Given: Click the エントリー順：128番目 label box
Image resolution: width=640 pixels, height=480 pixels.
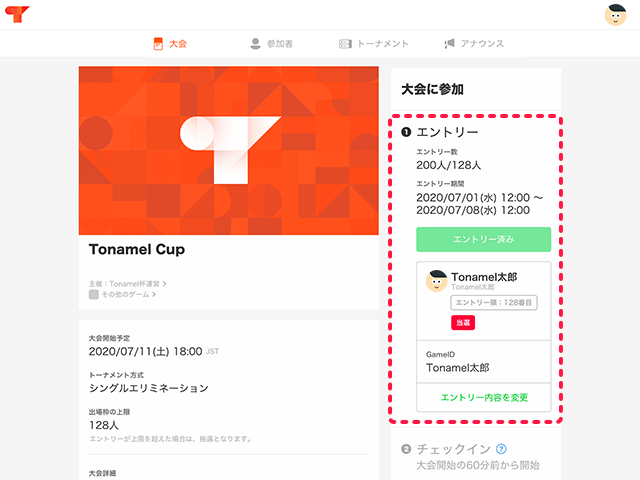Looking at the screenshot, I should 494,302.
